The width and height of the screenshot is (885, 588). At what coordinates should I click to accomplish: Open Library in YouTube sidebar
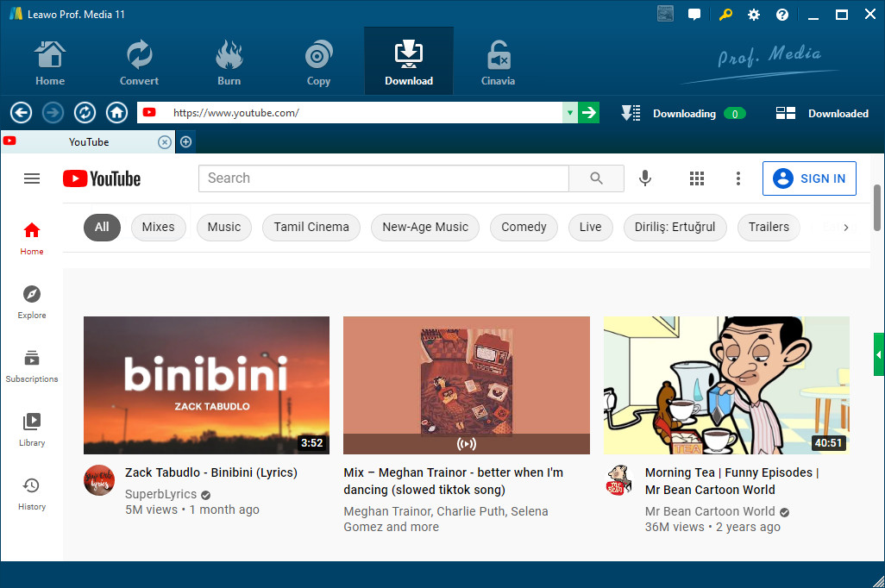[32, 430]
